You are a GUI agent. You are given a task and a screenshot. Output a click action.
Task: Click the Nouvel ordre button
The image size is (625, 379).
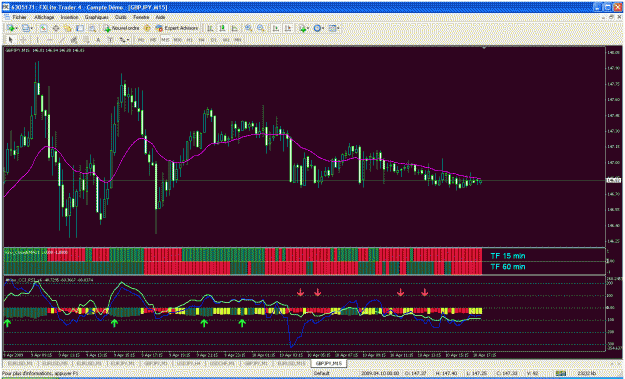pyautogui.click(x=122, y=28)
